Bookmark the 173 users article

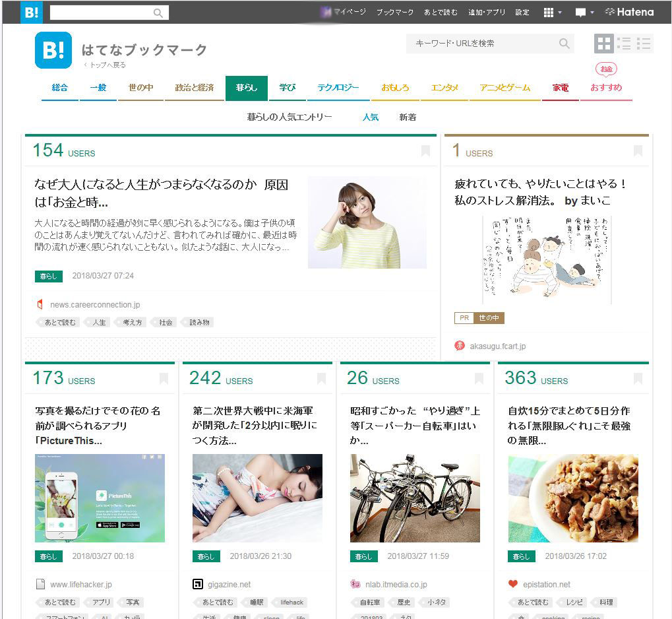point(164,378)
